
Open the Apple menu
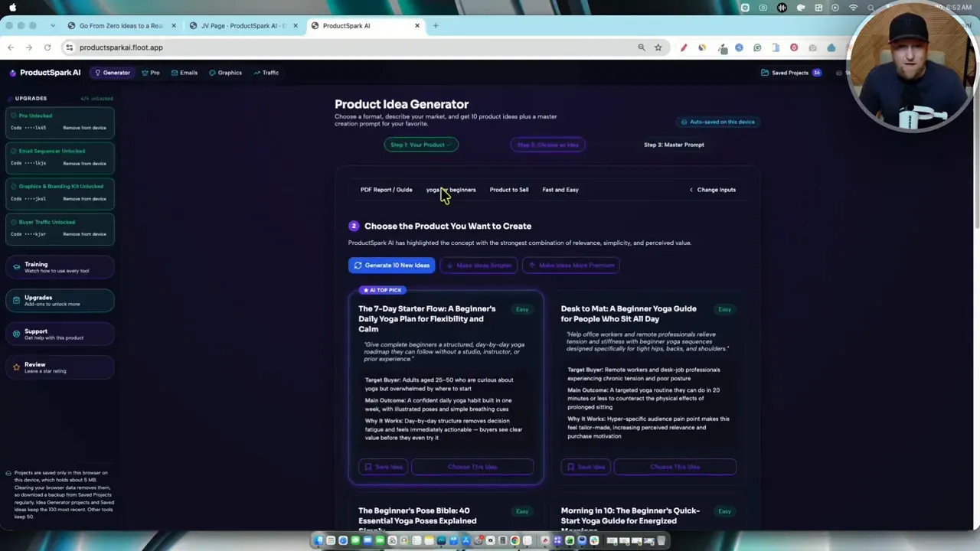(x=13, y=8)
